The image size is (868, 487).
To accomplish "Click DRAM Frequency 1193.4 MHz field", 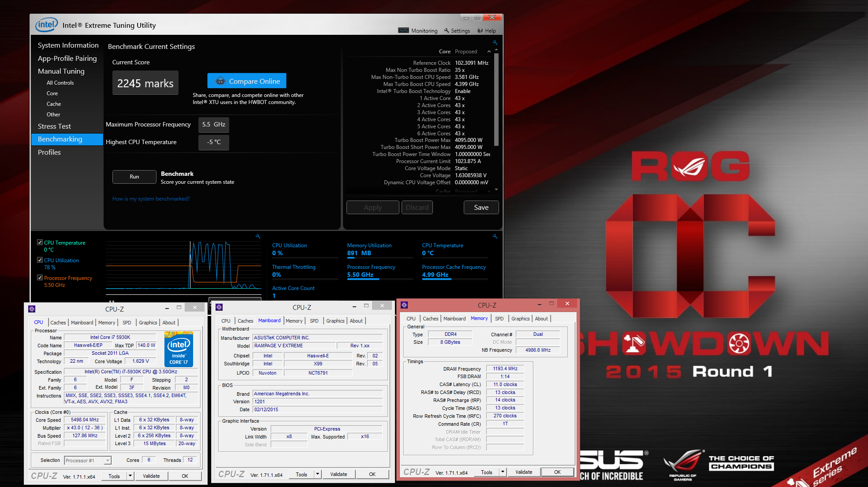I will [505, 368].
